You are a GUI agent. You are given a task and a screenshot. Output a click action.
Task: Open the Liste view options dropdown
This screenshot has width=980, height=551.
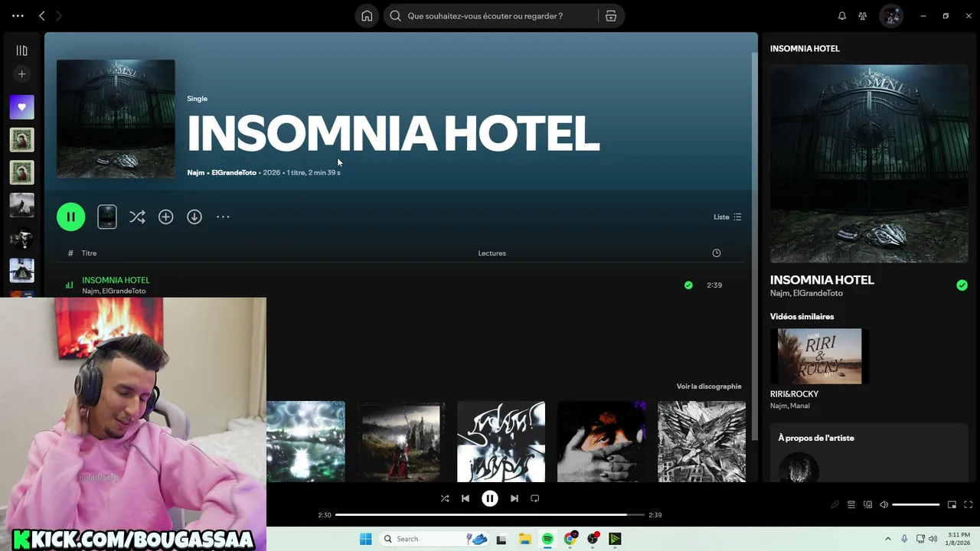click(x=727, y=217)
